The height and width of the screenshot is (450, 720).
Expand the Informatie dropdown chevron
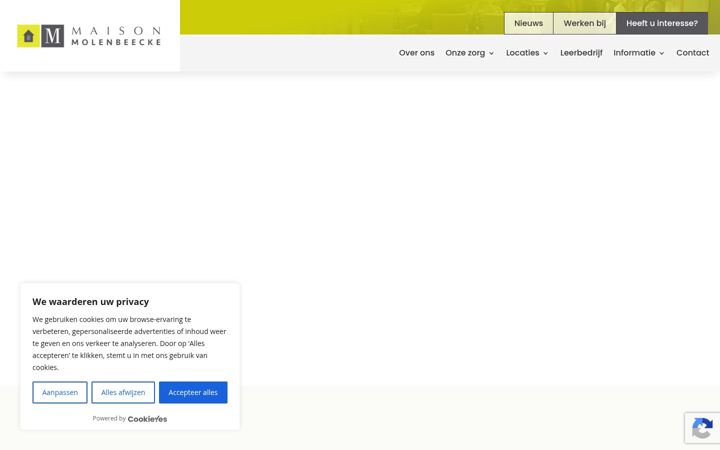(x=662, y=53)
